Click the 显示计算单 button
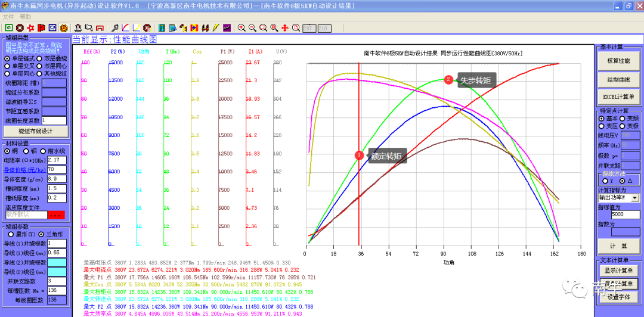This screenshot has height=317, width=644. 618,271
